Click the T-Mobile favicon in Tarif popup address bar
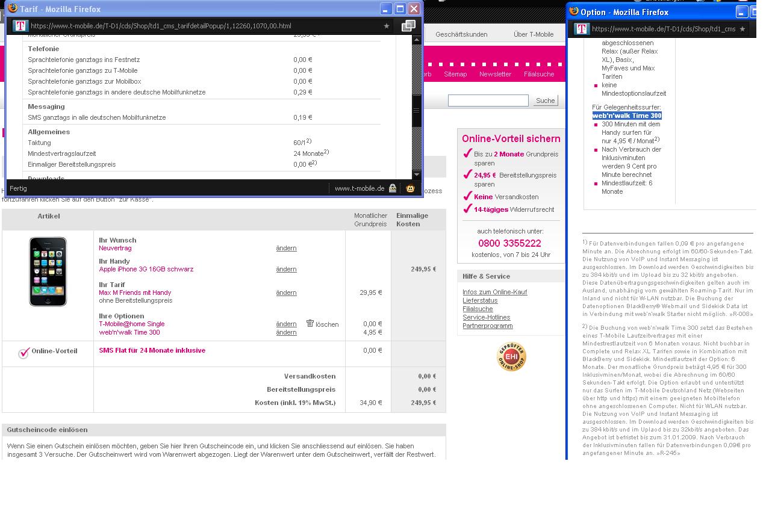 (x=20, y=26)
